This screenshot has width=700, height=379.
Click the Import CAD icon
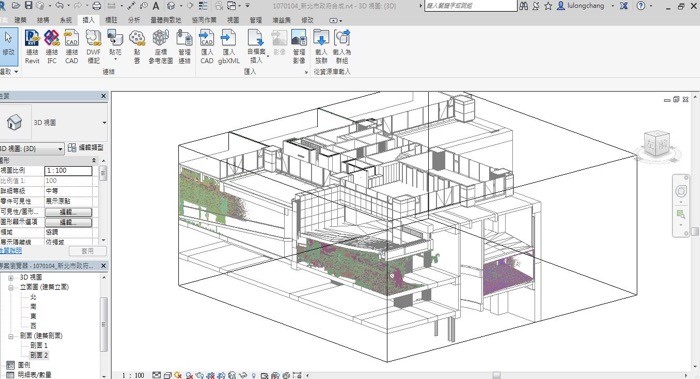click(x=207, y=38)
